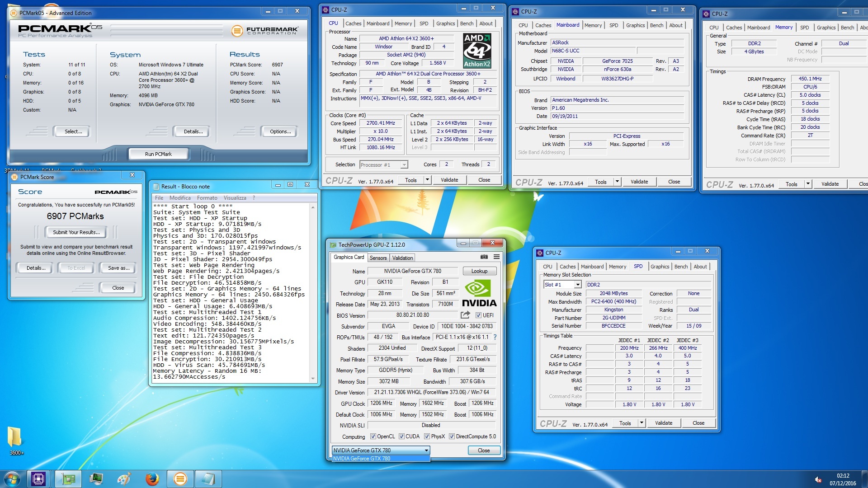Screen dimensions: 868x488
Task: Click the muted volume tray icon
Action: [818, 479]
